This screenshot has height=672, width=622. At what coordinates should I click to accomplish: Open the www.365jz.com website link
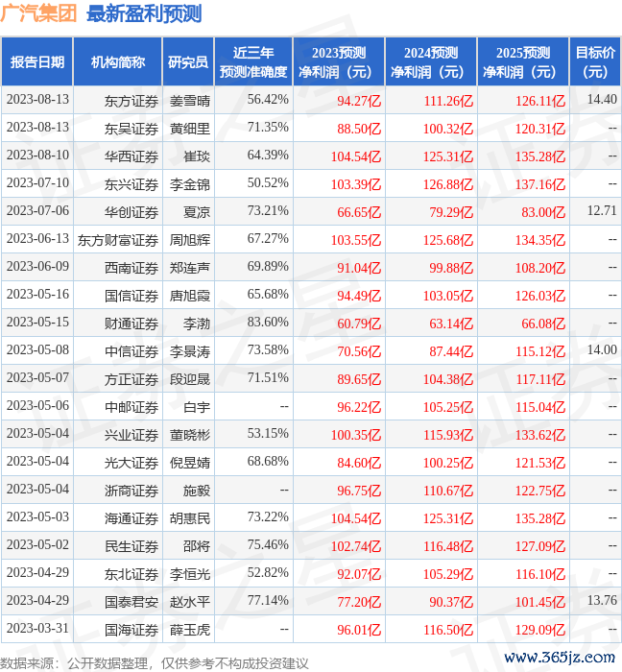(x=560, y=657)
